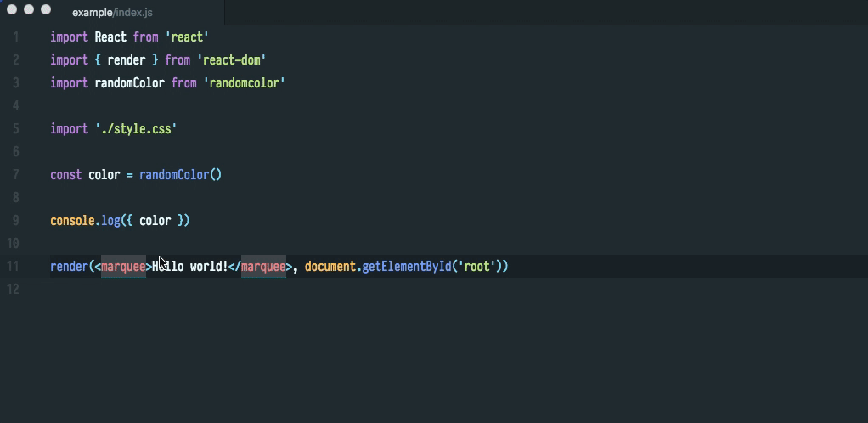Click the middle window minimize button
The width and height of the screenshot is (868, 423).
tap(29, 9)
